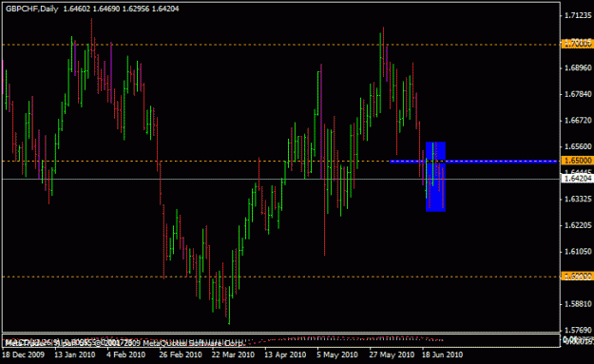594x364 pixels.
Task: Click the 1.66720 price axis label
Action: point(578,121)
